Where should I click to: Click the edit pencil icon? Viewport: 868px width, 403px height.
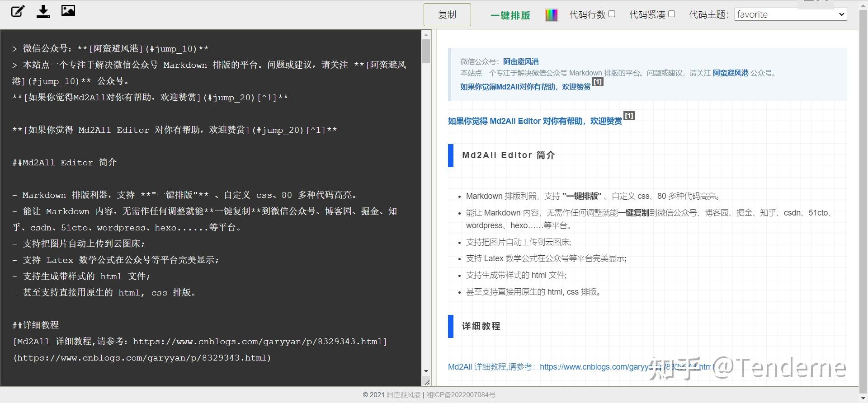[18, 11]
